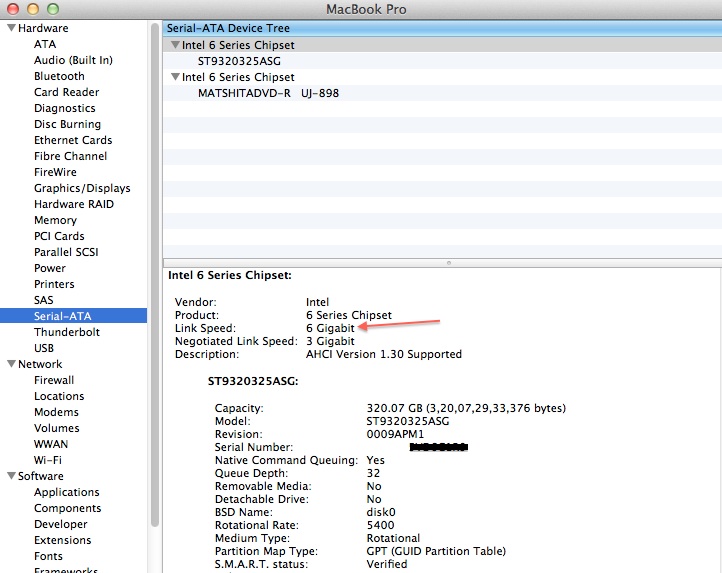Image resolution: width=722 pixels, height=573 pixels.
Task: Click the Link Speed value 6 Gigabit
Action: (x=331, y=328)
